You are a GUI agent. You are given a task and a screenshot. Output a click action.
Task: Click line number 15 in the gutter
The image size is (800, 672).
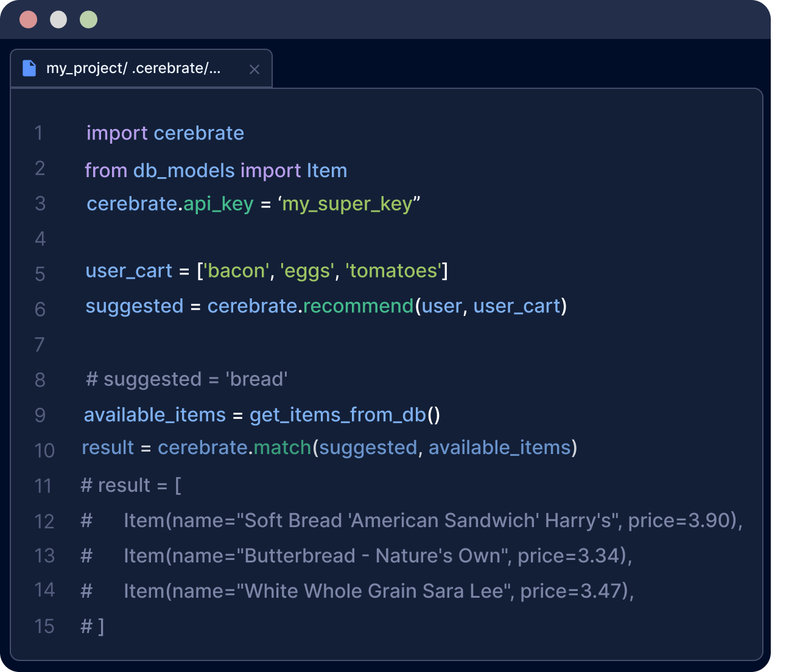click(x=44, y=626)
